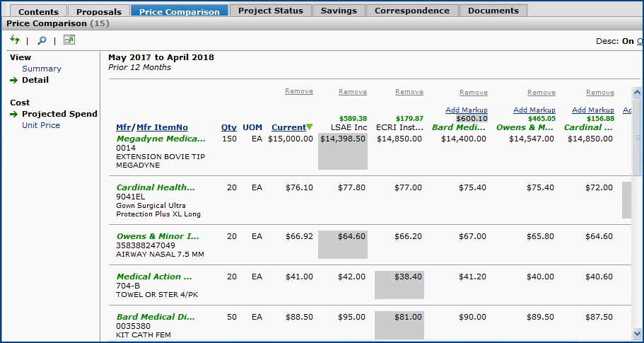Add Markup to Bard Medical column
The width and height of the screenshot is (644, 343).
pos(467,110)
